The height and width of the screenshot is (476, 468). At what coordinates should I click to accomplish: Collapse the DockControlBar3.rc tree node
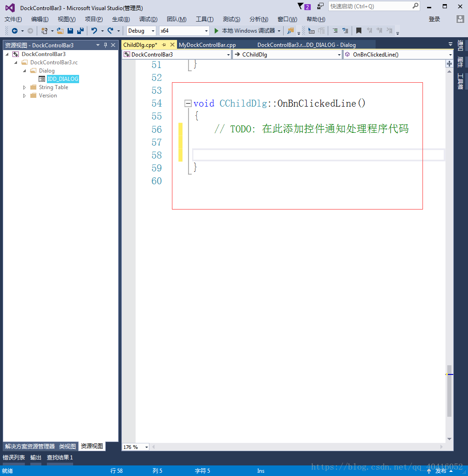point(16,62)
